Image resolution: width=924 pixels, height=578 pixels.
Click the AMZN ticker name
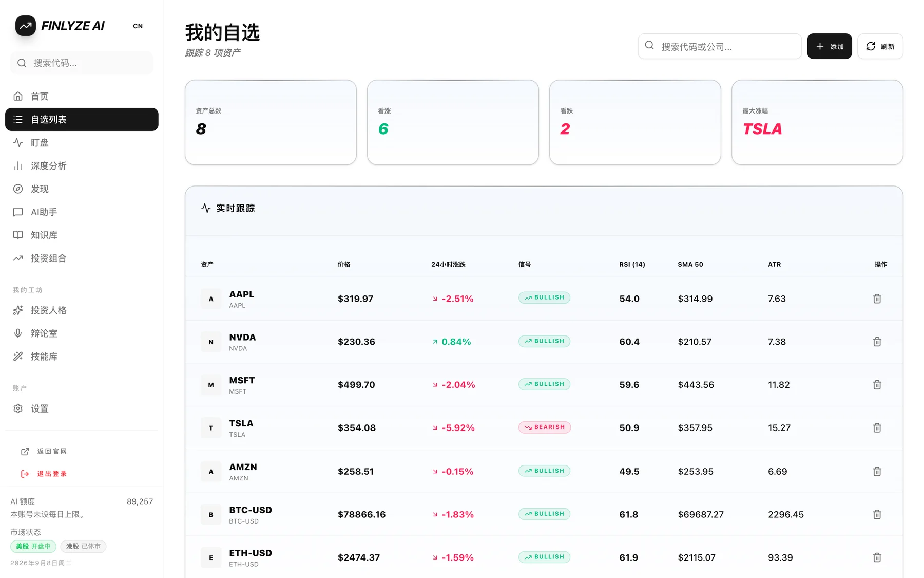click(243, 467)
